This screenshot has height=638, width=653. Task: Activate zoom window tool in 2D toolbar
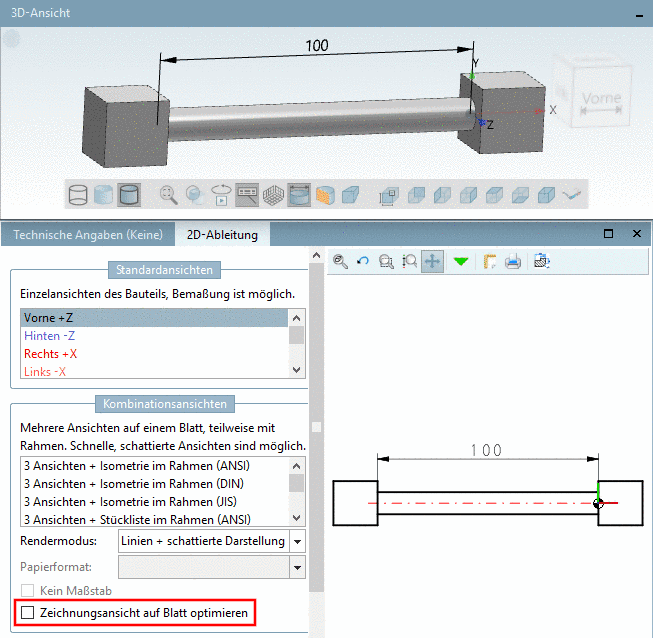[x=386, y=262]
